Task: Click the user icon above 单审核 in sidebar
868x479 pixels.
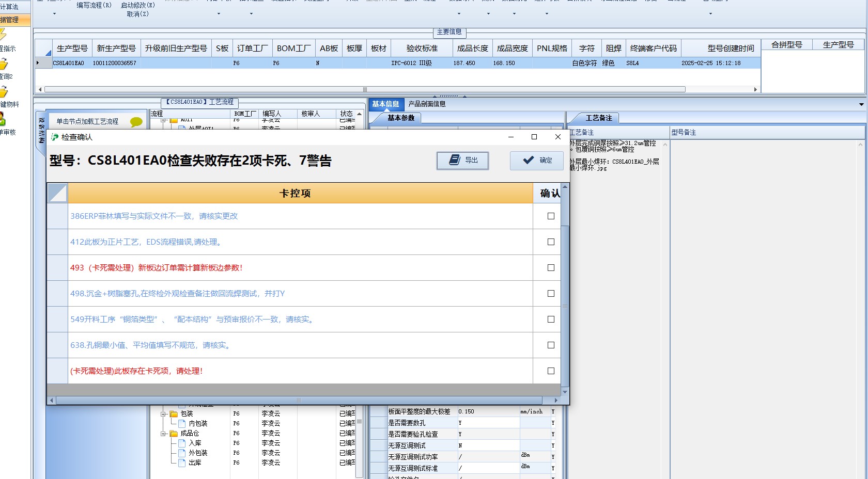Action: tap(3, 120)
